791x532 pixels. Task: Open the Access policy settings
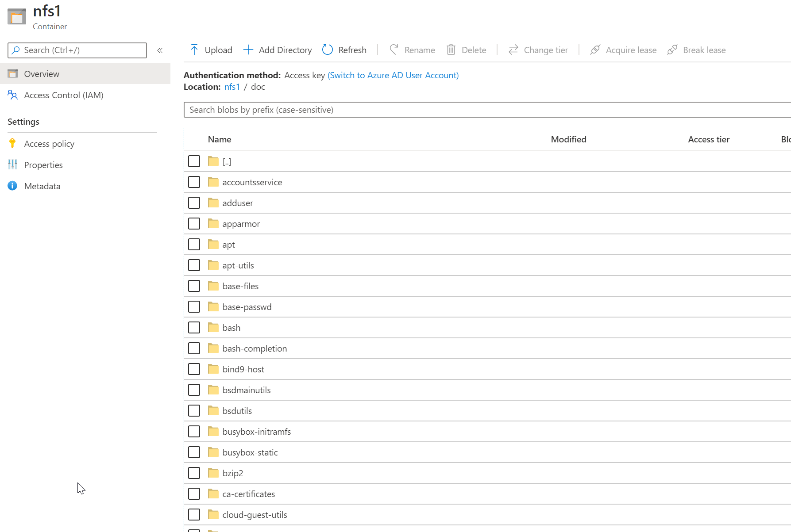pos(49,144)
